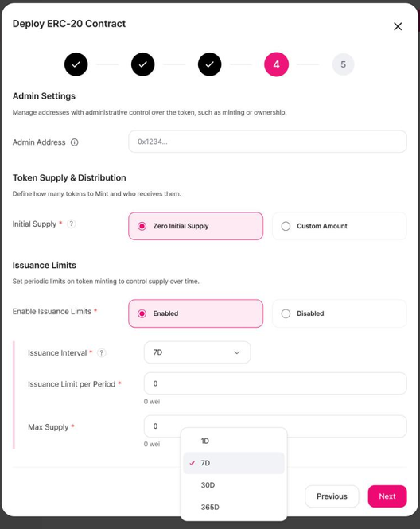Click the active step 4 indicator
This screenshot has height=529, width=420.
click(x=276, y=64)
